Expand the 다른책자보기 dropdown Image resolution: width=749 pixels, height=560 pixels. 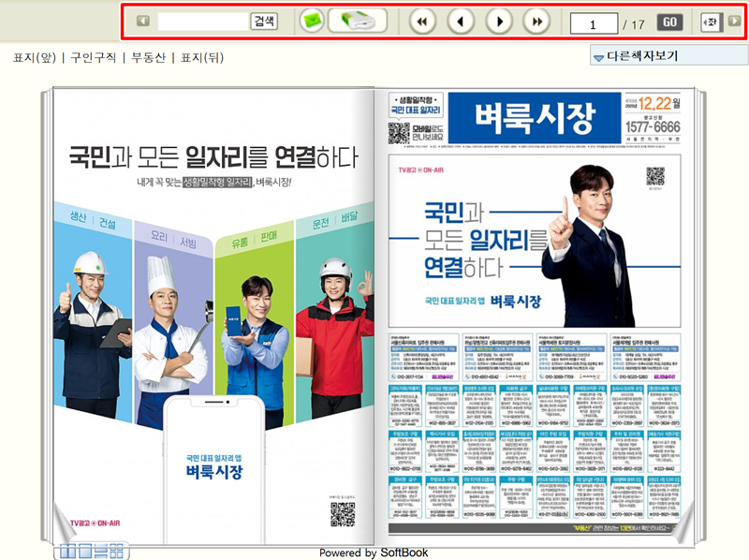668,56
